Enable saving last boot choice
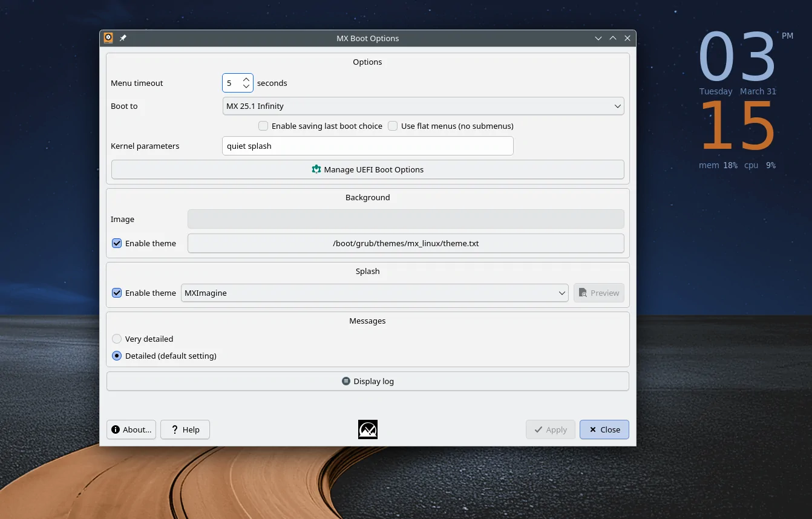The height and width of the screenshot is (519, 812). coord(263,126)
